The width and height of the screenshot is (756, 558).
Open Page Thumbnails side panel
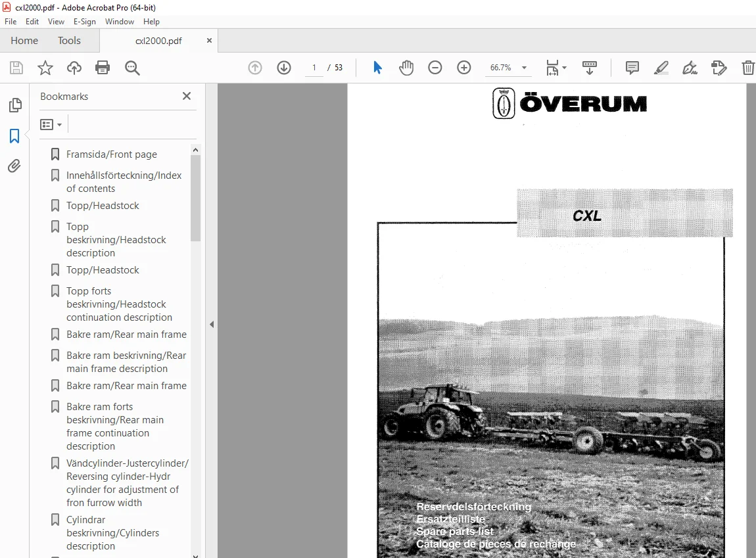click(15, 105)
